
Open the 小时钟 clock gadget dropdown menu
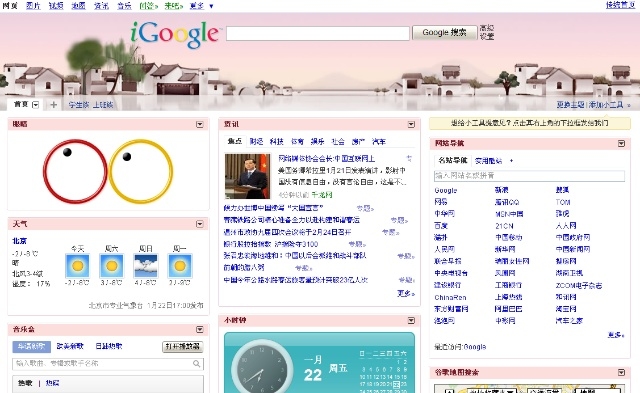tap(411, 321)
